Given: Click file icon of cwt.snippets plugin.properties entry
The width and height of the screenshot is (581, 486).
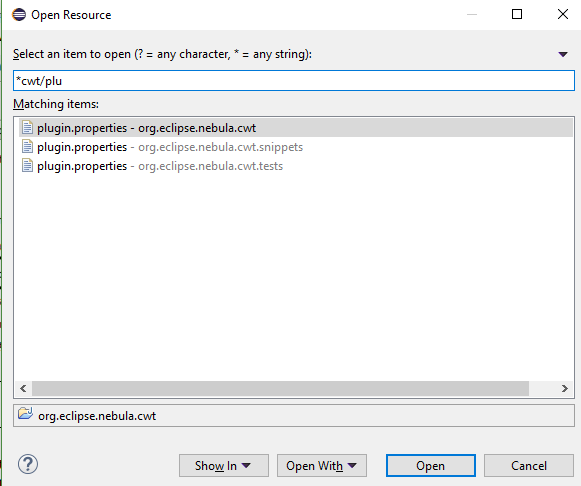Looking at the screenshot, I should 27,147.
